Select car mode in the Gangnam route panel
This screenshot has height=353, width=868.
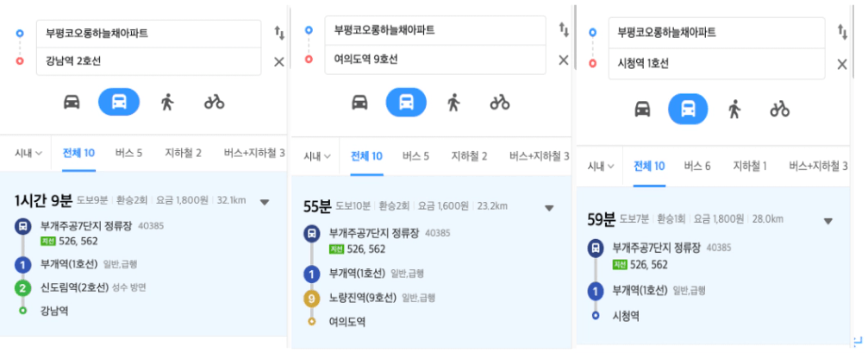(72, 102)
